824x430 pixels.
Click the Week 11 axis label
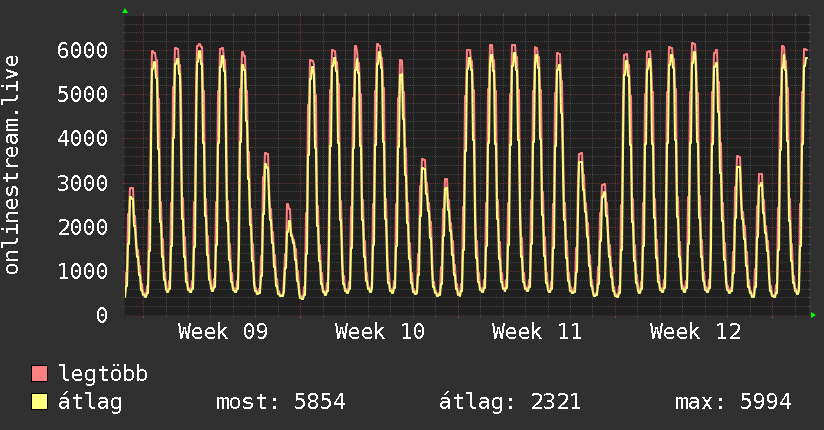(537, 332)
